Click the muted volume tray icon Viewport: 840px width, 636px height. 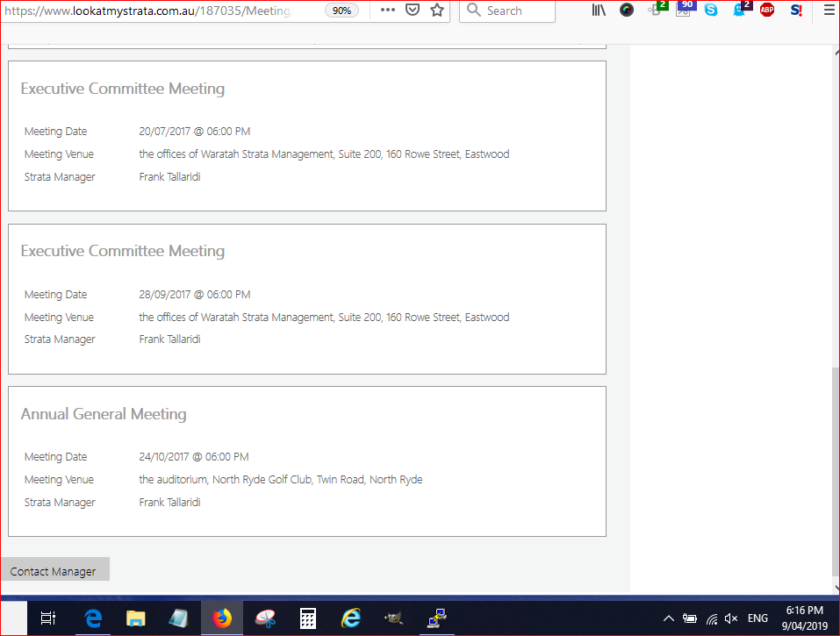pyautogui.click(x=731, y=618)
